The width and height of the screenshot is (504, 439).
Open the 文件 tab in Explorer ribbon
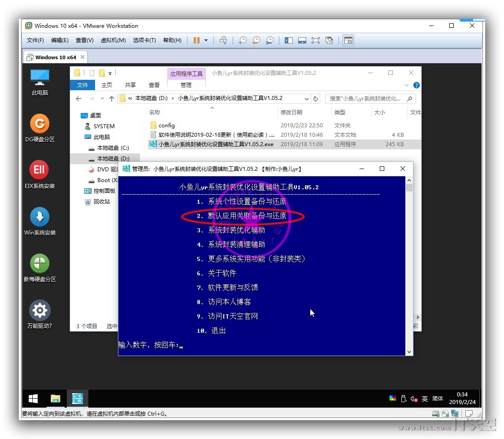(x=83, y=85)
